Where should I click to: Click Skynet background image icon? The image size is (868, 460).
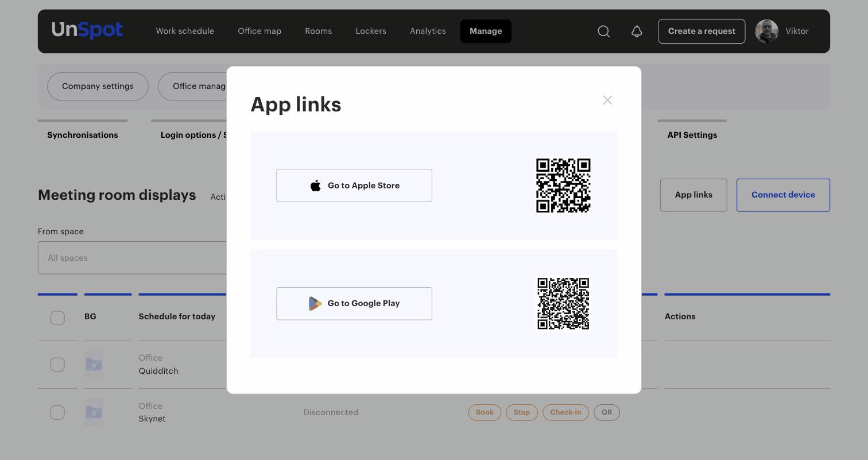click(x=94, y=412)
